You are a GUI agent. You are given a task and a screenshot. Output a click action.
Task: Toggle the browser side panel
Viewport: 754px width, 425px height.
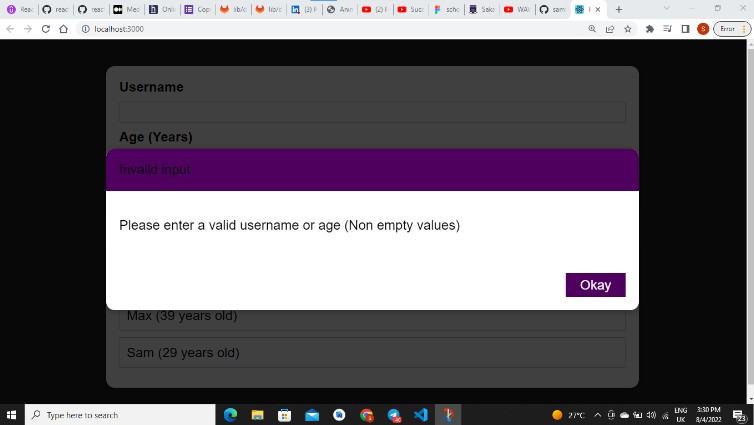coord(685,29)
